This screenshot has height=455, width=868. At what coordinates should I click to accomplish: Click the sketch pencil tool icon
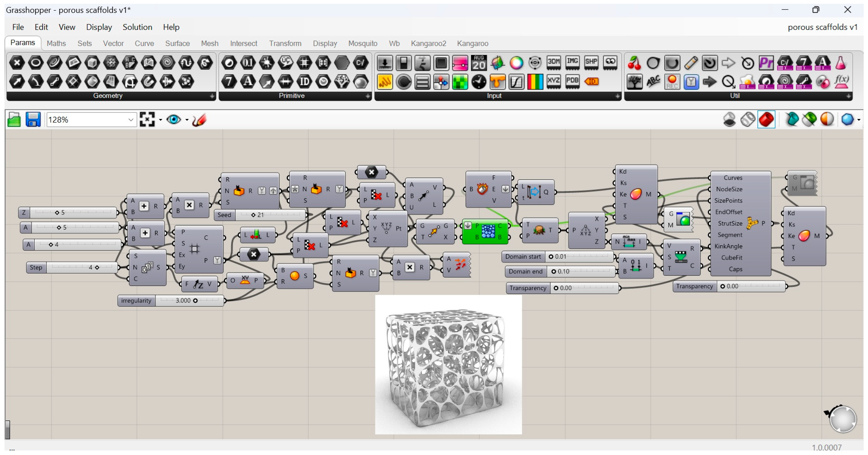(x=199, y=120)
